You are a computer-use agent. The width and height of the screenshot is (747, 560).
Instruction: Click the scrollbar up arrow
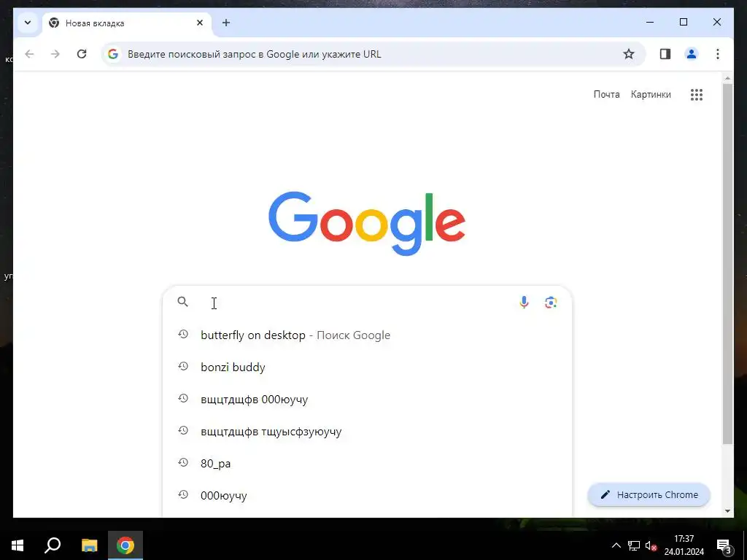(x=727, y=78)
